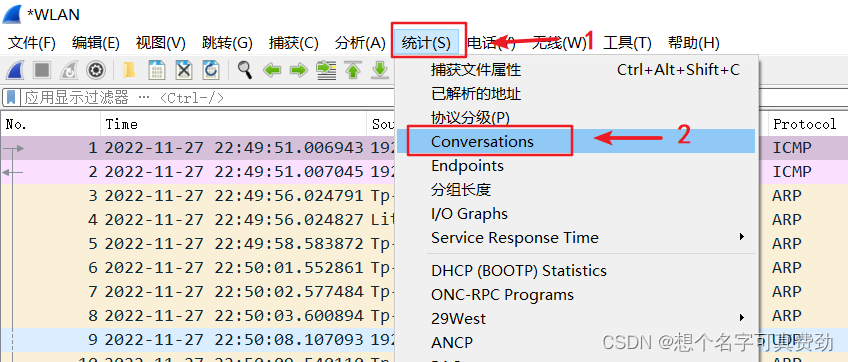
Task: Open the 编辑(E) menu
Action: [x=96, y=43]
